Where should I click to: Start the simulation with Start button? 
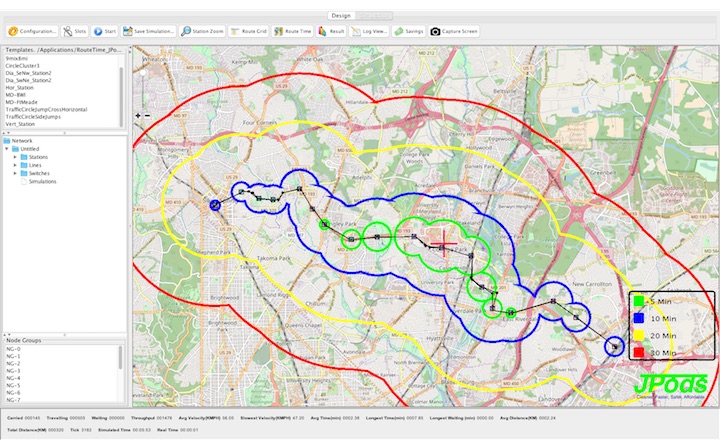[x=105, y=31]
